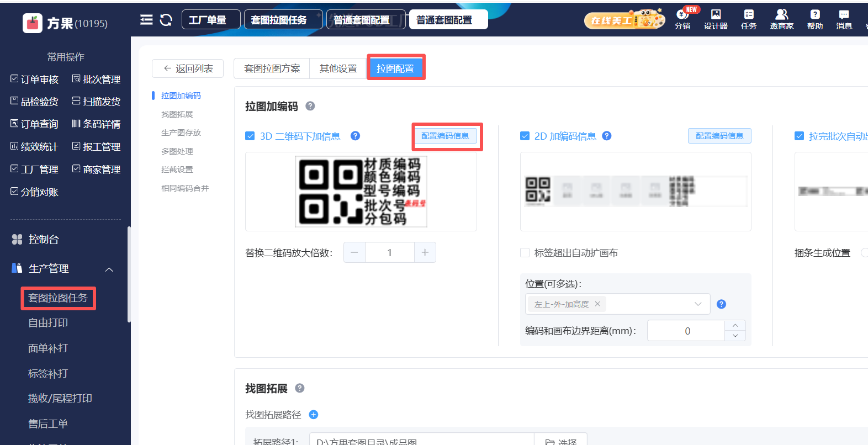Open 报工管理 shortcut
Image resolution: width=868 pixels, height=445 pixels.
[x=96, y=147]
